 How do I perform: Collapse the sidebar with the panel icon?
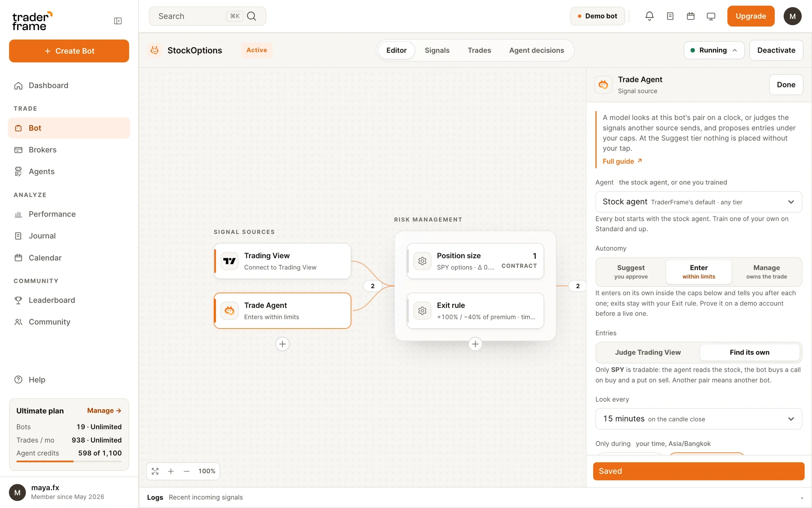(x=118, y=21)
